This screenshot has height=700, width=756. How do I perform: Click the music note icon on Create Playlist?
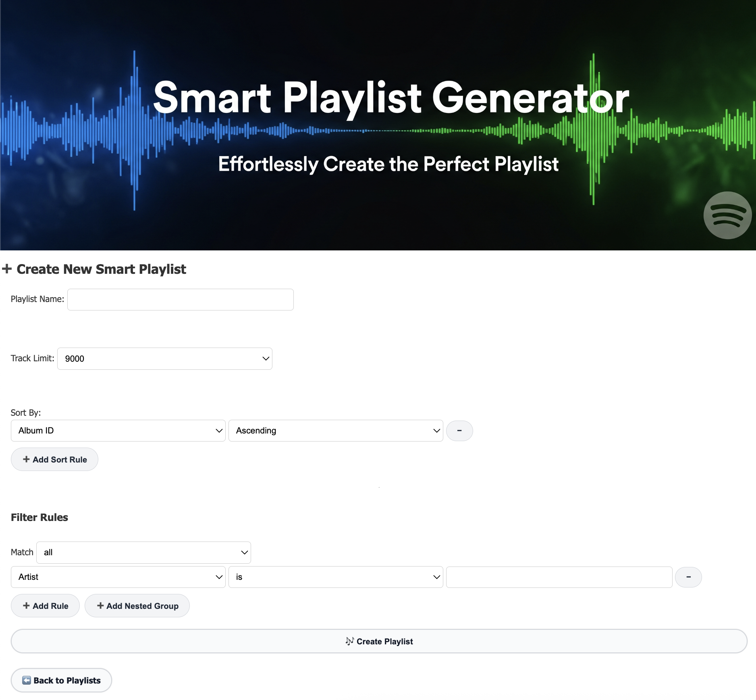349,641
